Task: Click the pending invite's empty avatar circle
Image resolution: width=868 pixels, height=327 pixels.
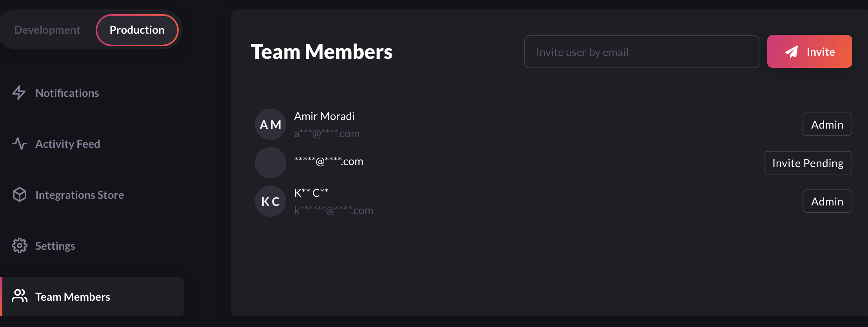Action: point(271,162)
